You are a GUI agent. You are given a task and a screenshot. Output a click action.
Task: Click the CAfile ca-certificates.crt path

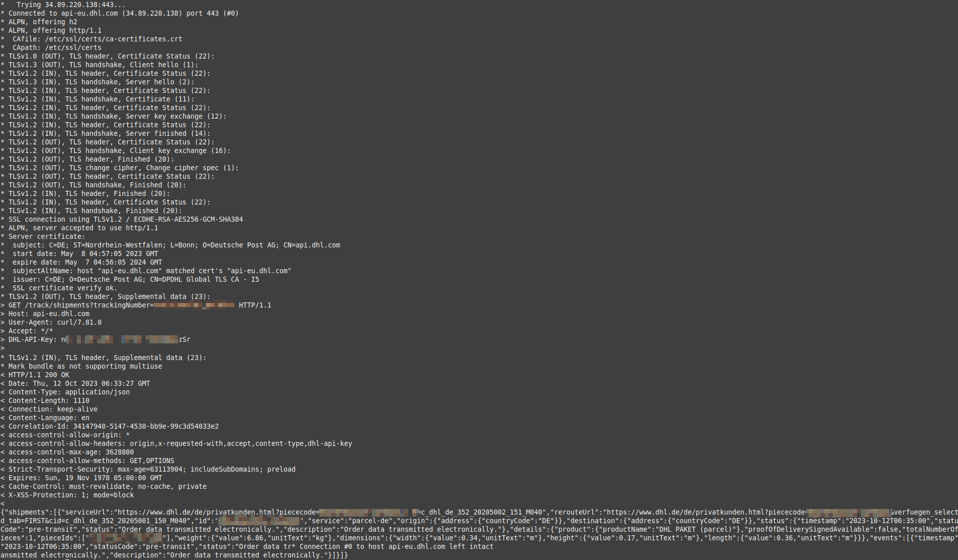[113, 39]
